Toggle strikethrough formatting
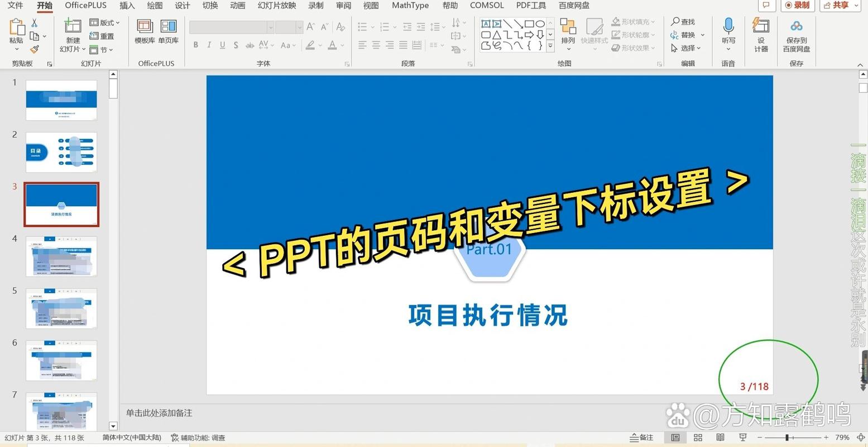Image resolution: width=868 pixels, height=447 pixels. point(250,45)
